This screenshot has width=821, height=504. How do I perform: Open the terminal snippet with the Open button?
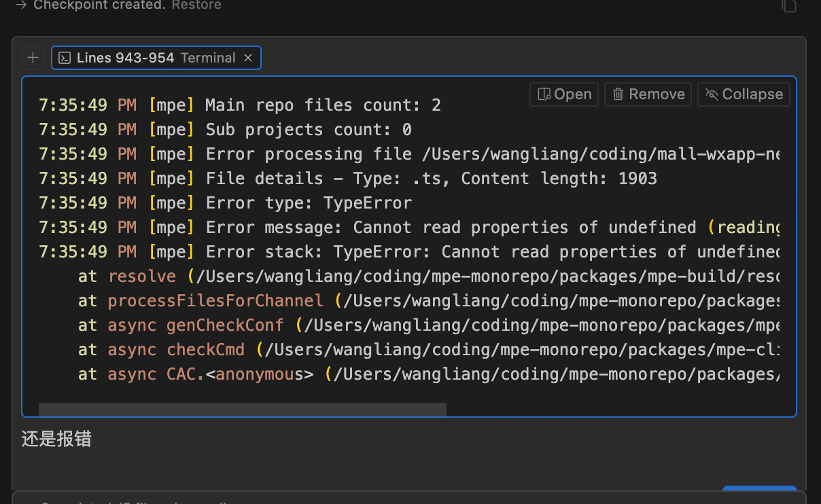(563, 94)
